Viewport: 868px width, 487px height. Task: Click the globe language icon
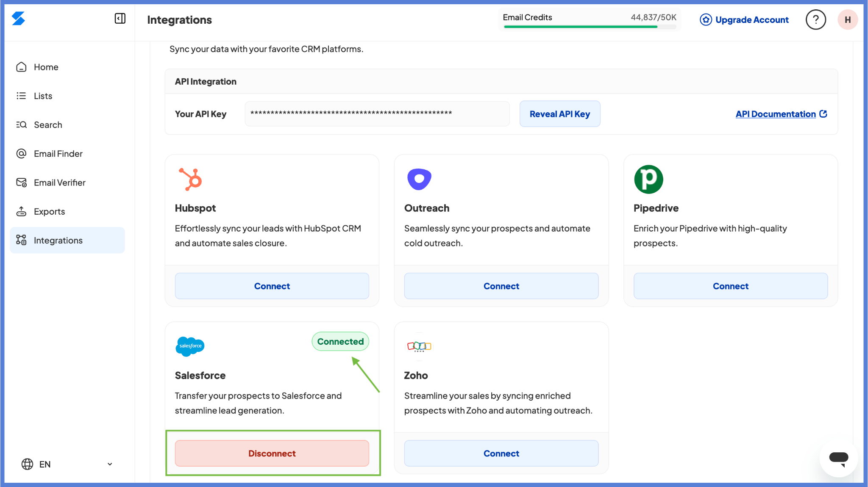point(27,464)
